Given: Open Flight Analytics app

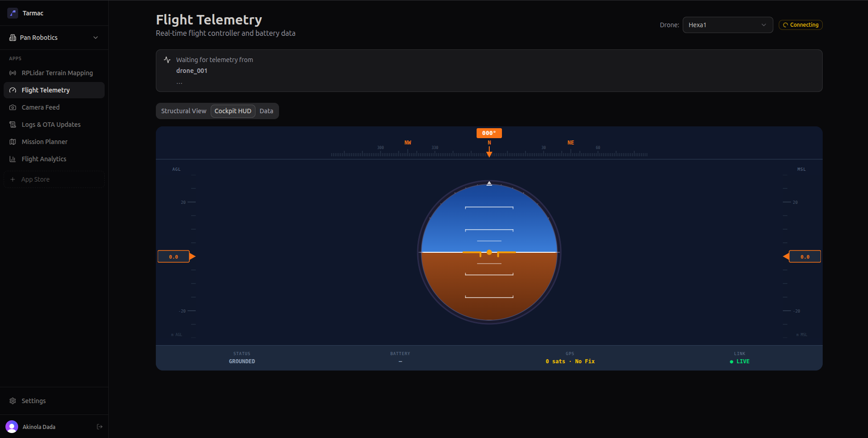Looking at the screenshot, I should [54, 159].
